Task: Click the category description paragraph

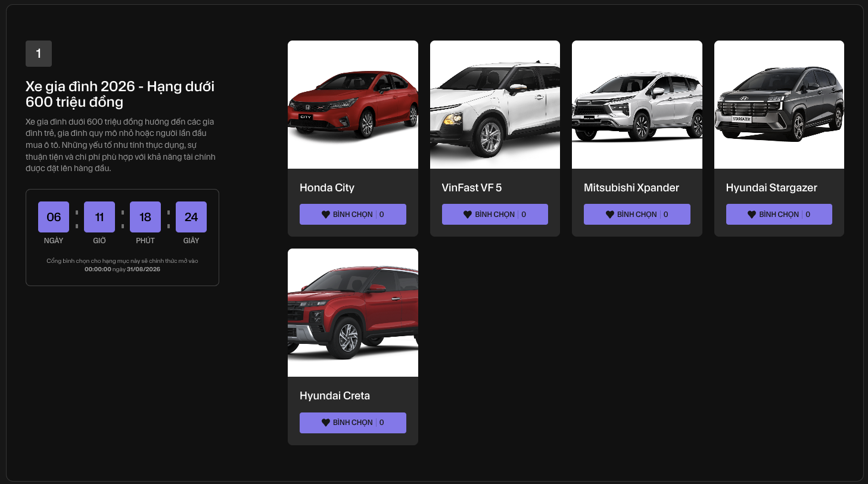Action: (120, 145)
